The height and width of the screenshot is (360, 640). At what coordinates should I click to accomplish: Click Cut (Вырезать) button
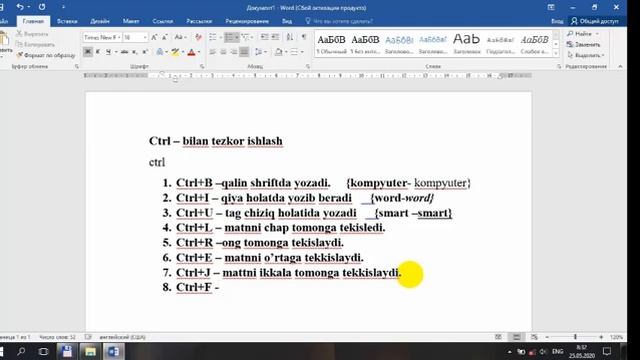click(x=32, y=34)
